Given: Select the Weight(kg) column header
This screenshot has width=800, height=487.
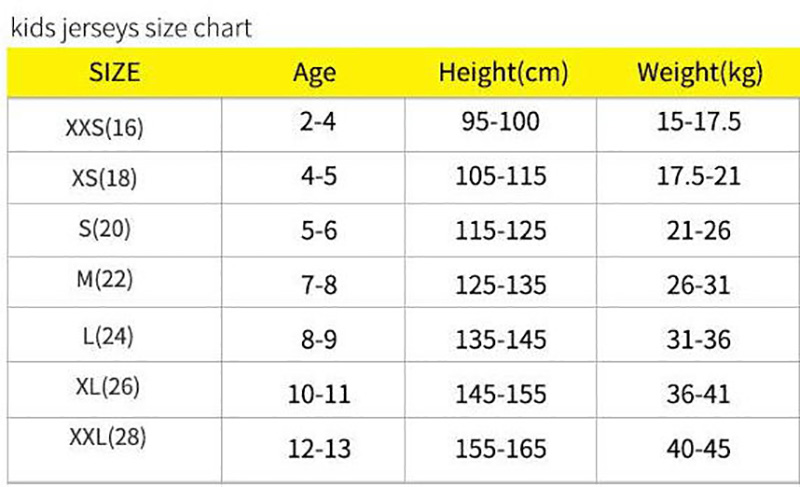Looking at the screenshot, I should [700, 72].
